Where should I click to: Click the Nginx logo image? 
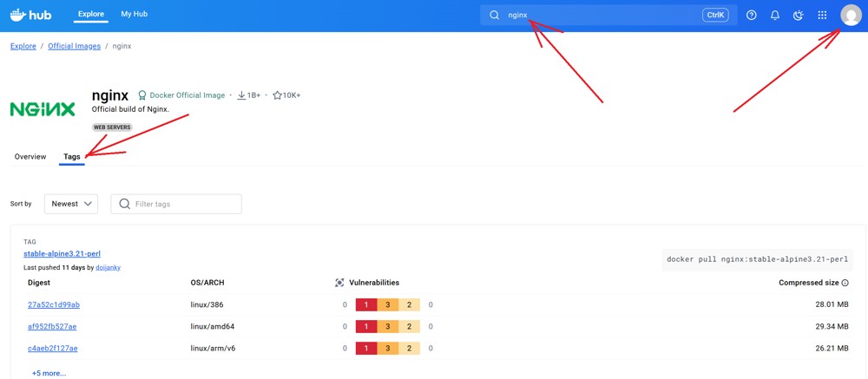(42, 109)
